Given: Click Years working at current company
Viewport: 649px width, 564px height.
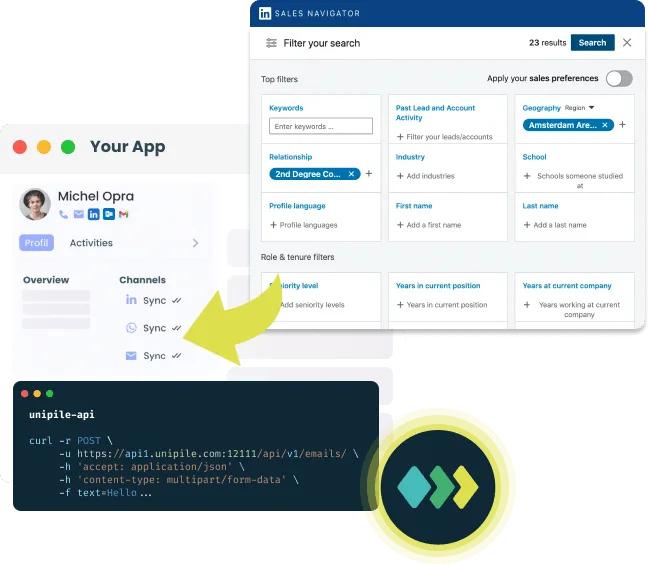Looking at the screenshot, I should coord(572,310).
